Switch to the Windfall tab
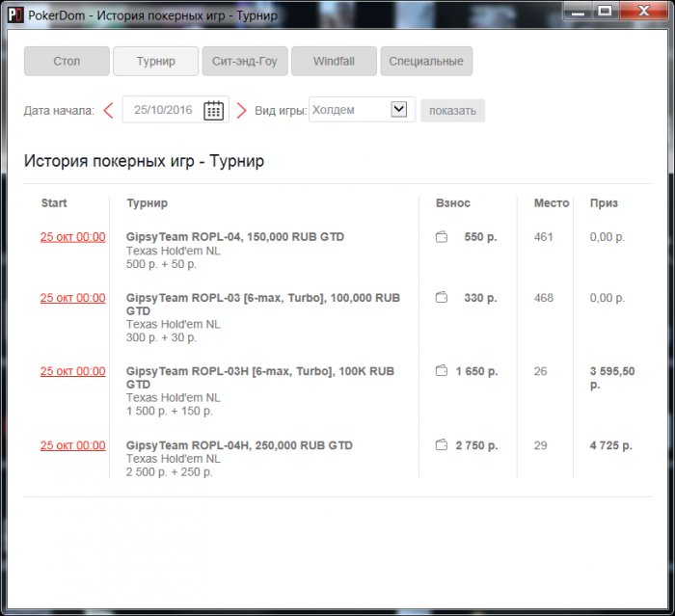Viewport: 675px width, 616px height. [x=334, y=61]
